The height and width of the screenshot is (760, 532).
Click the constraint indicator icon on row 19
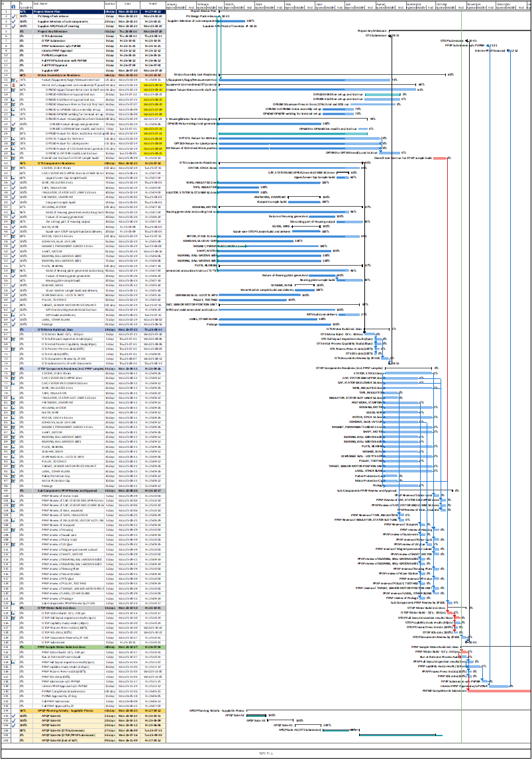pos(13,99)
